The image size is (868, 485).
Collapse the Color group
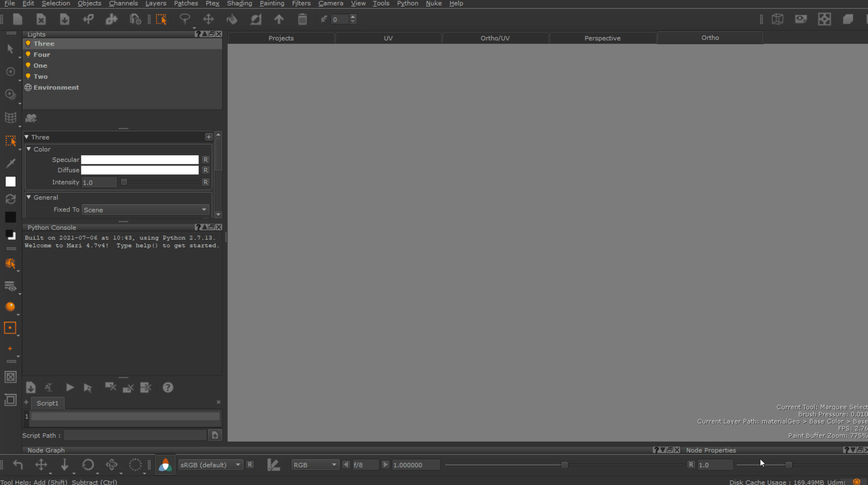tap(29, 149)
